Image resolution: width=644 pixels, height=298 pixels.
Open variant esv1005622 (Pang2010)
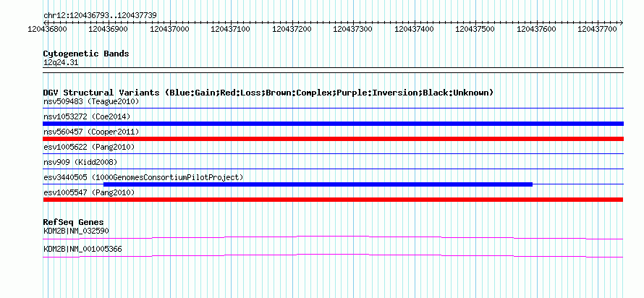coord(89,147)
